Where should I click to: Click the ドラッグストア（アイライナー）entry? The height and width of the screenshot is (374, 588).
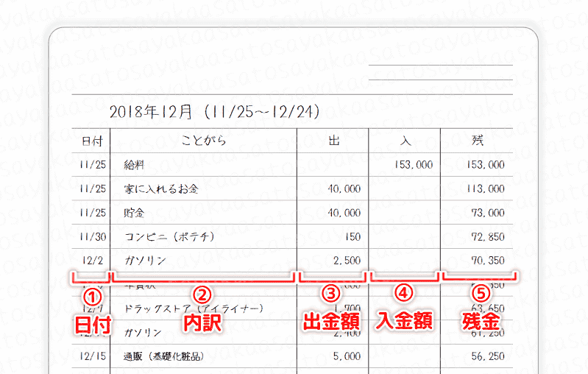point(194,308)
